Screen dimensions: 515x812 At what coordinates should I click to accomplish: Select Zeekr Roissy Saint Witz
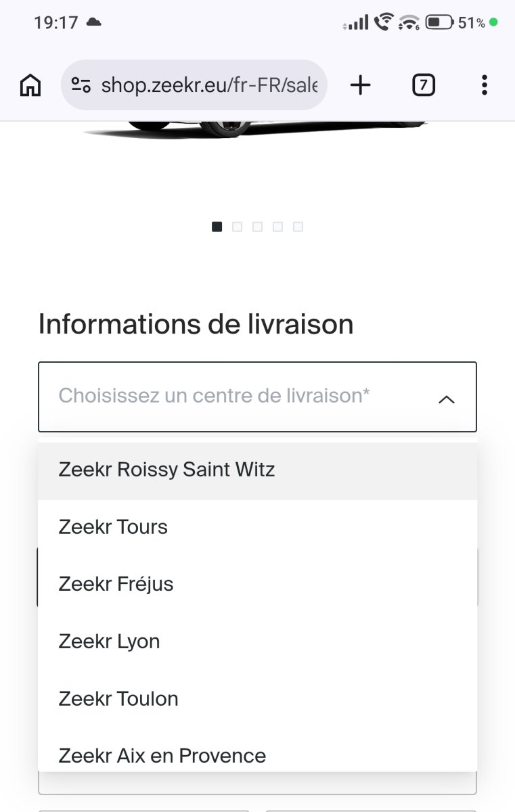[257, 470]
